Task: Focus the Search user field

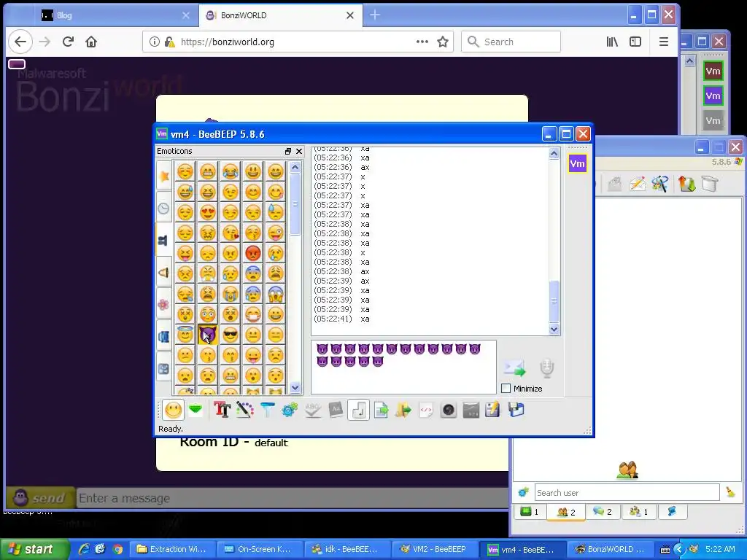Action: coord(627,492)
